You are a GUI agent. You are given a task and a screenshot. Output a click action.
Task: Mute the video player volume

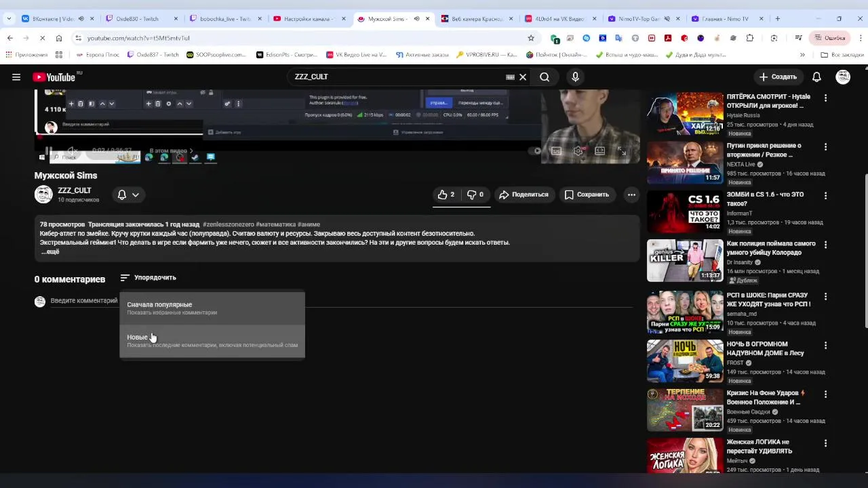coord(72,151)
